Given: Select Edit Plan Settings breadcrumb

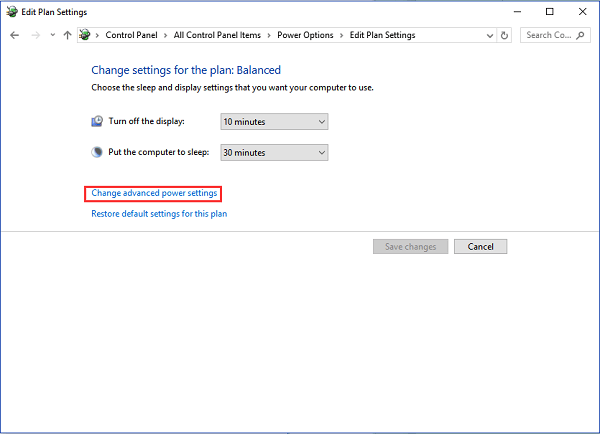Looking at the screenshot, I should coord(382,35).
